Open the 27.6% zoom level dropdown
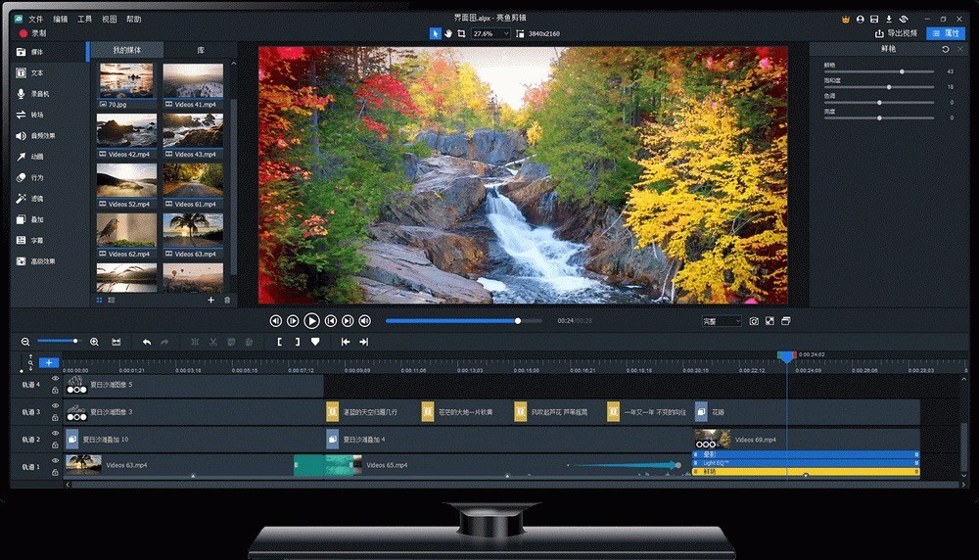 490,33
